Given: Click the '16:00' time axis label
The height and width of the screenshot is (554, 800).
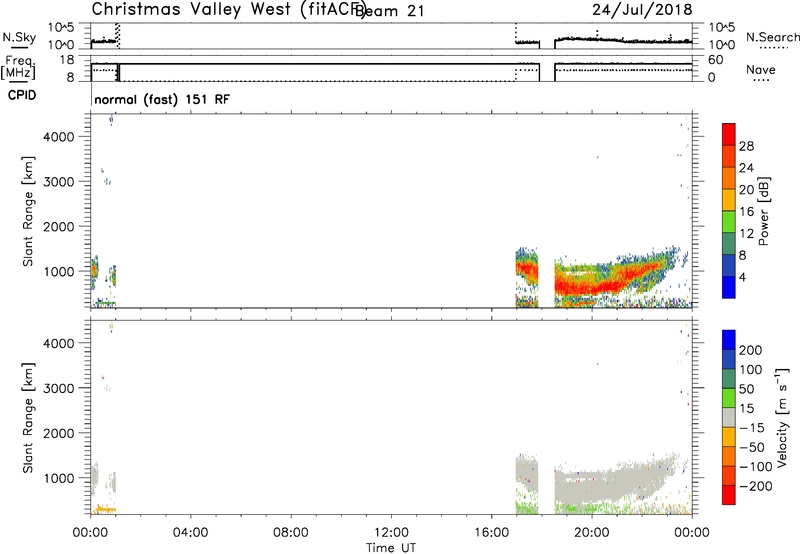Looking at the screenshot, I should pyautogui.click(x=491, y=533).
